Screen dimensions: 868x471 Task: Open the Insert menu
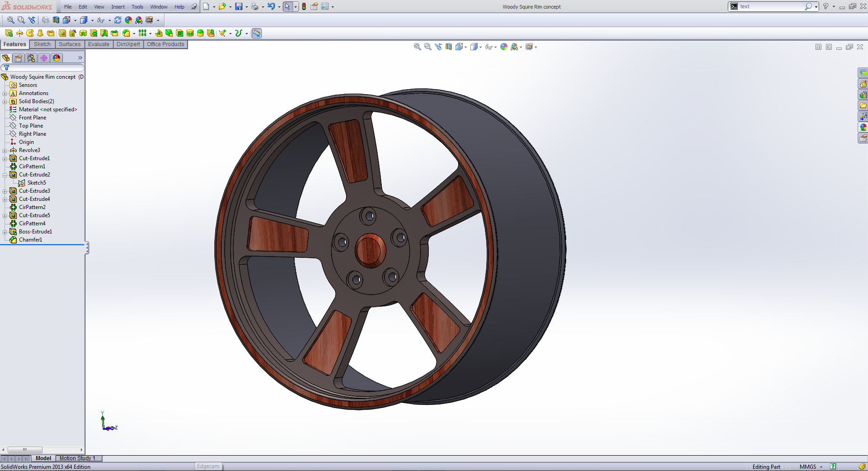tap(118, 7)
